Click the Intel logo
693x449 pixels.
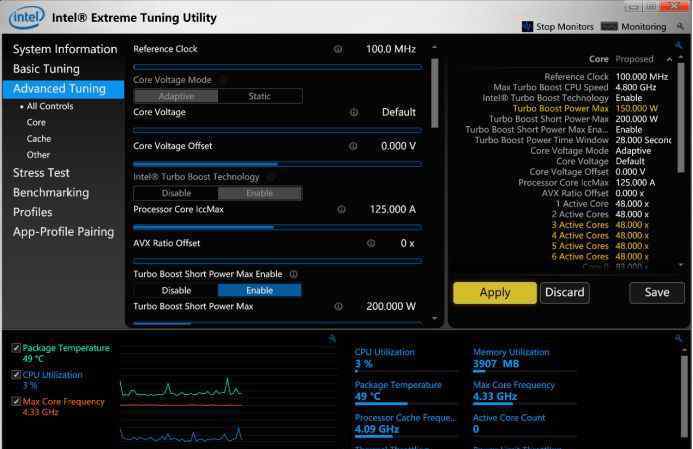click(27, 17)
